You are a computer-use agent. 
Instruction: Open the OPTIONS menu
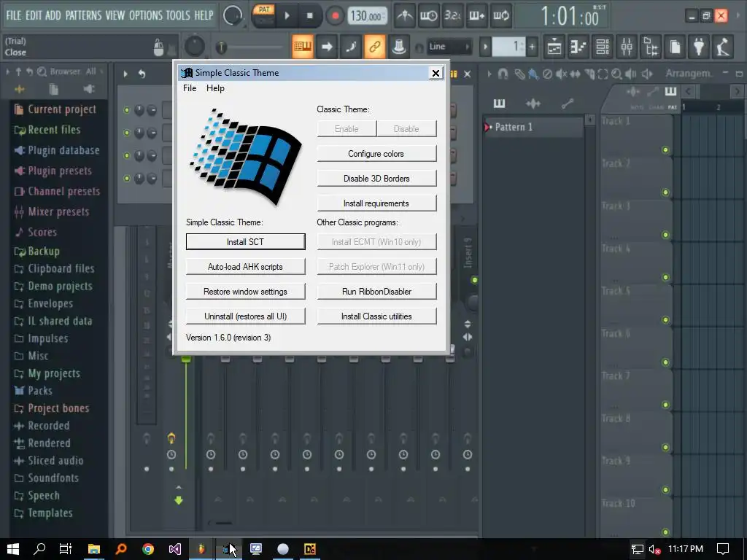coord(145,15)
